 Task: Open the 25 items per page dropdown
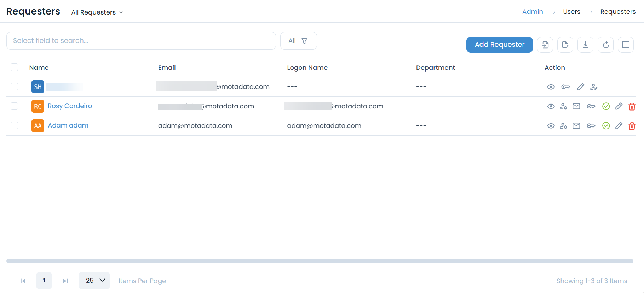pos(94,281)
